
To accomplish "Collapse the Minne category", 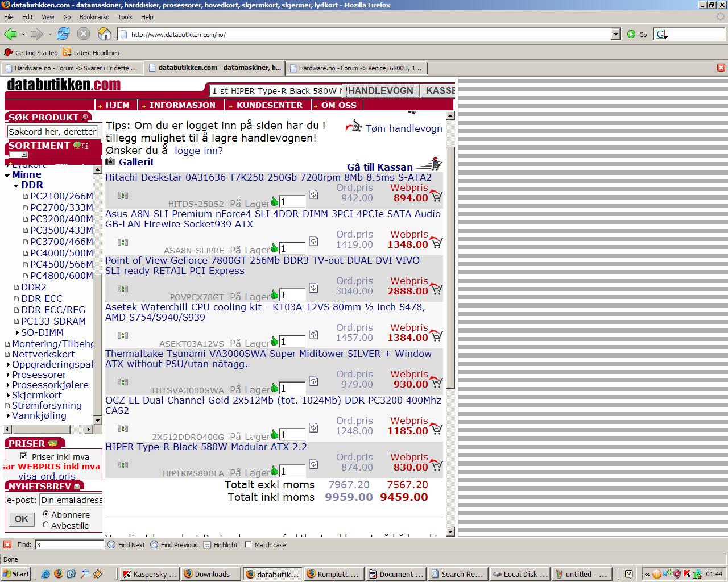I will 7,175.
